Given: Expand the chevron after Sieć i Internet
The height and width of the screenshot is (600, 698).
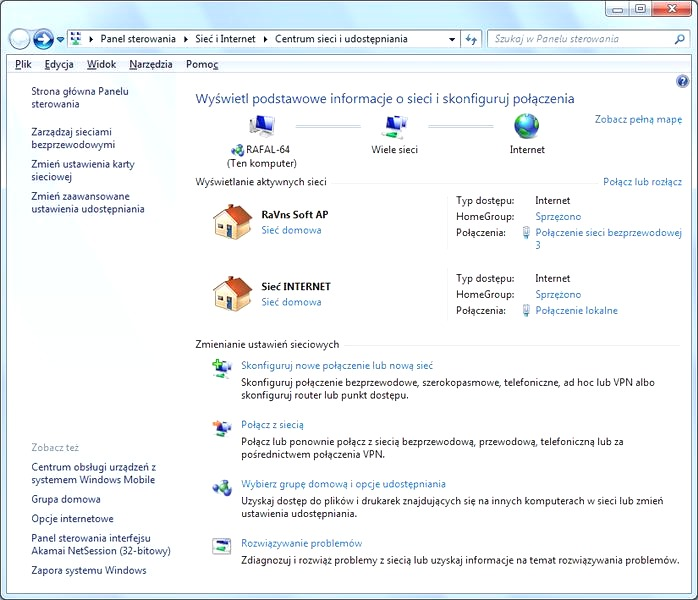Looking at the screenshot, I should 265,39.
